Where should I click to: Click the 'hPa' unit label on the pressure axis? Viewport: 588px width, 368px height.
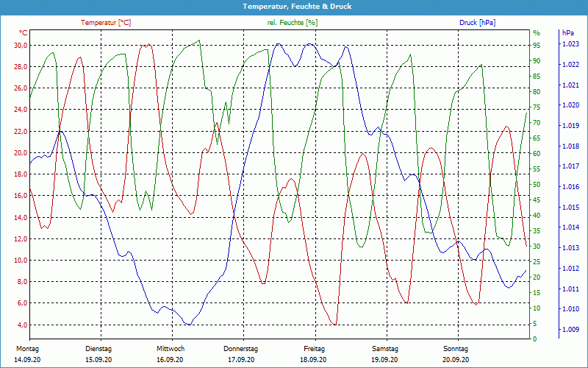point(568,33)
